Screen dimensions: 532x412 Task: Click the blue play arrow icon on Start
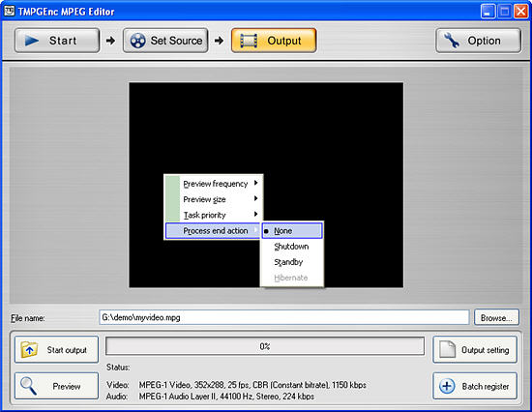[32, 41]
